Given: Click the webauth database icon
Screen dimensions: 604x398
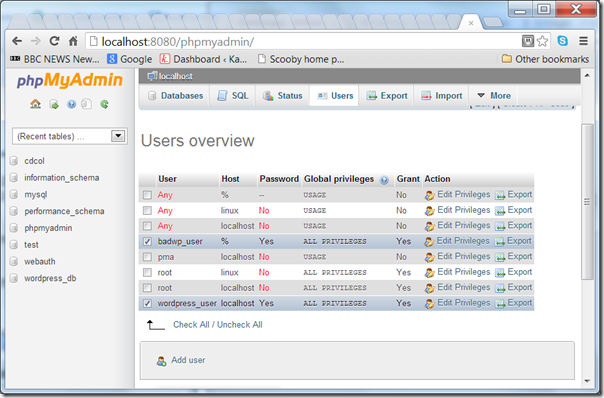Looking at the screenshot, I should 14,262.
